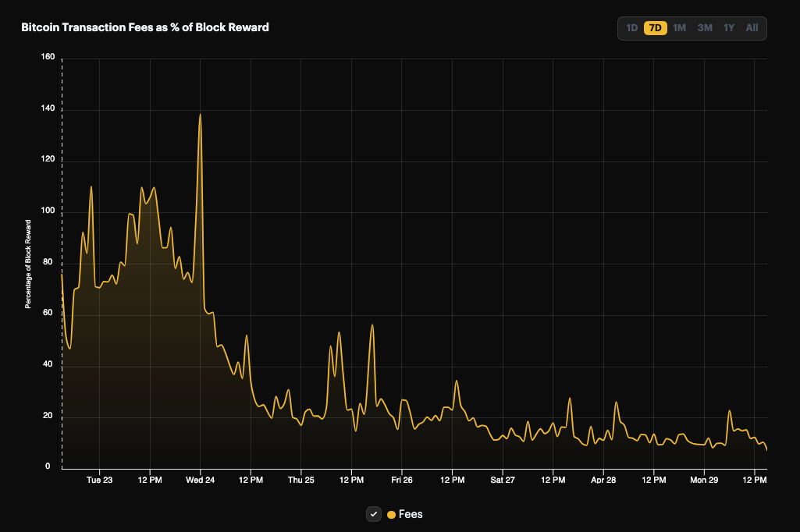Click the 'Sat 27' x-axis label
The image size is (800, 532).
[503, 480]
